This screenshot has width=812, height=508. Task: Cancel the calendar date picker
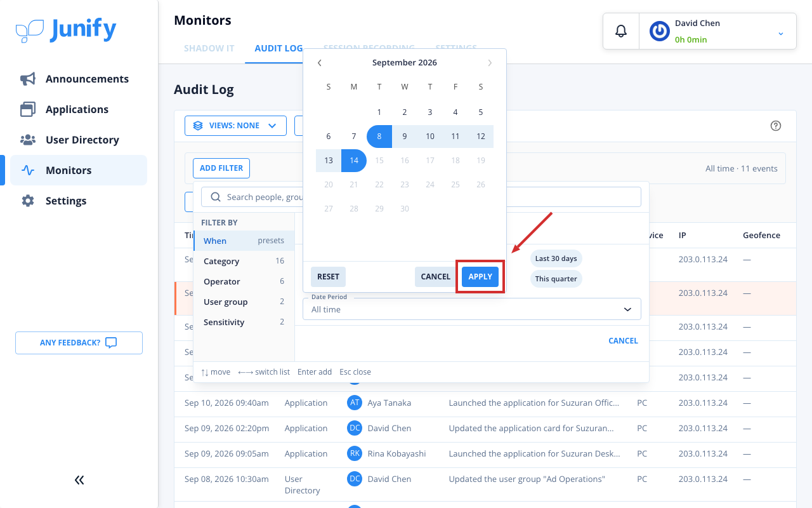pos(436,277)
